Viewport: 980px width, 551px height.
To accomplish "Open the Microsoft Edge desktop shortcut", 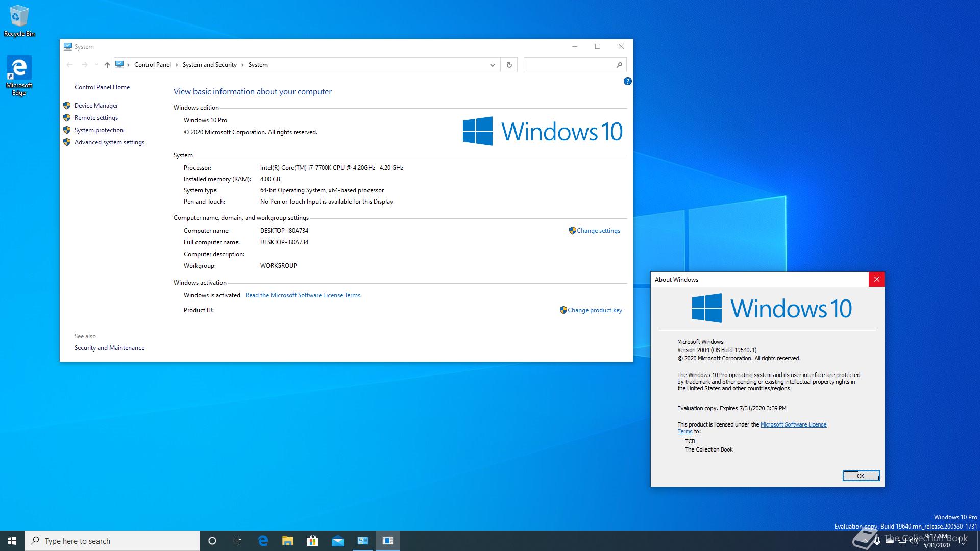I will pyautogui.click(x=19, y=76).
